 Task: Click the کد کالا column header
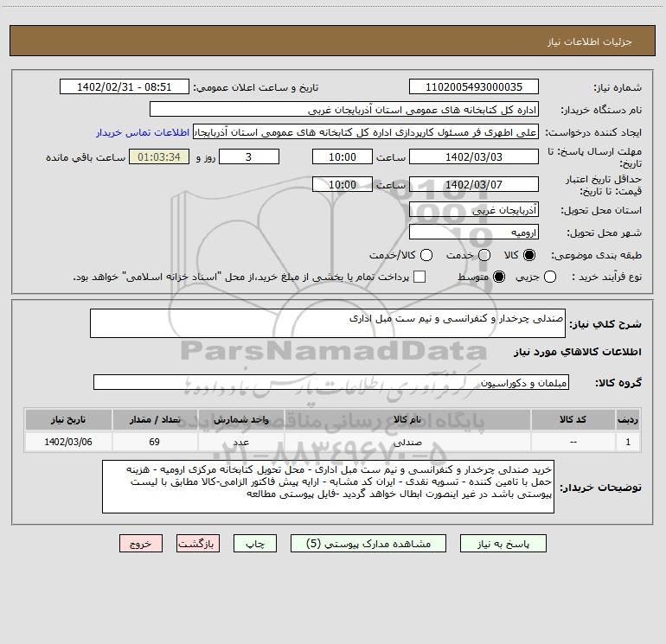[573, 420]
